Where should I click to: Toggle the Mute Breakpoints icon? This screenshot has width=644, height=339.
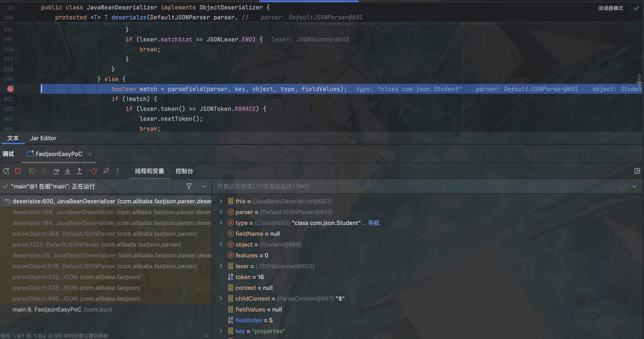pos(106,171)
